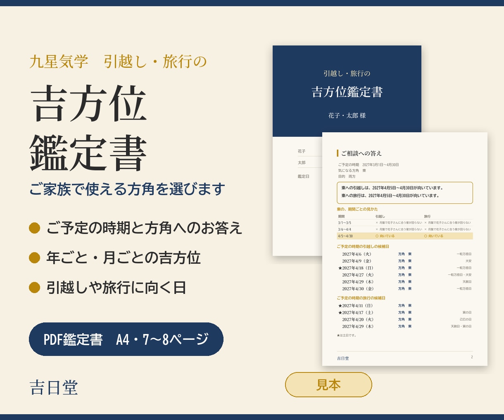
Task: Click the 見本 sample badge
Action: click(328, 384)
